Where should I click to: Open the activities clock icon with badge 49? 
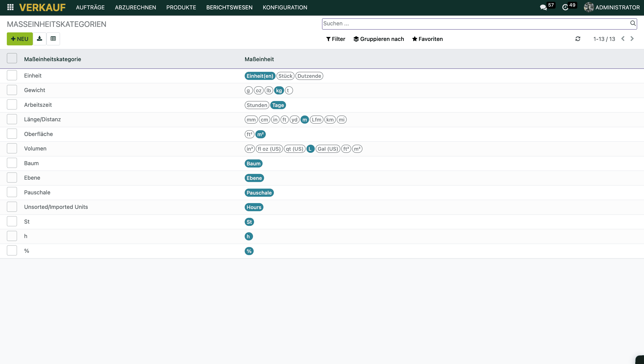pos(565,7)
